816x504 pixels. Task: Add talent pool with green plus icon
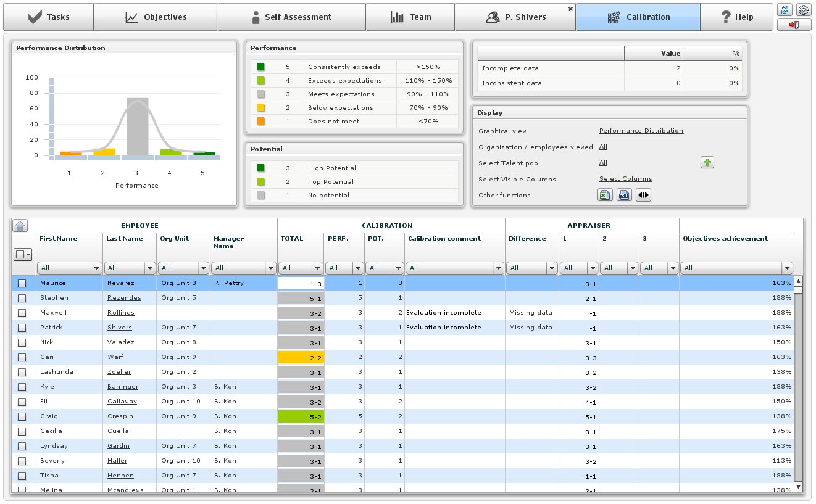tap(707, 163)
